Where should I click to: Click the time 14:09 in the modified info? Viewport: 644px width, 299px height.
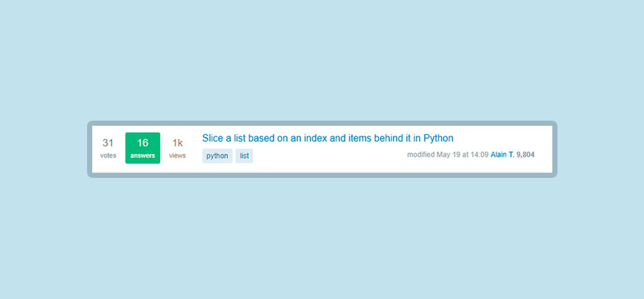[479, 155]
